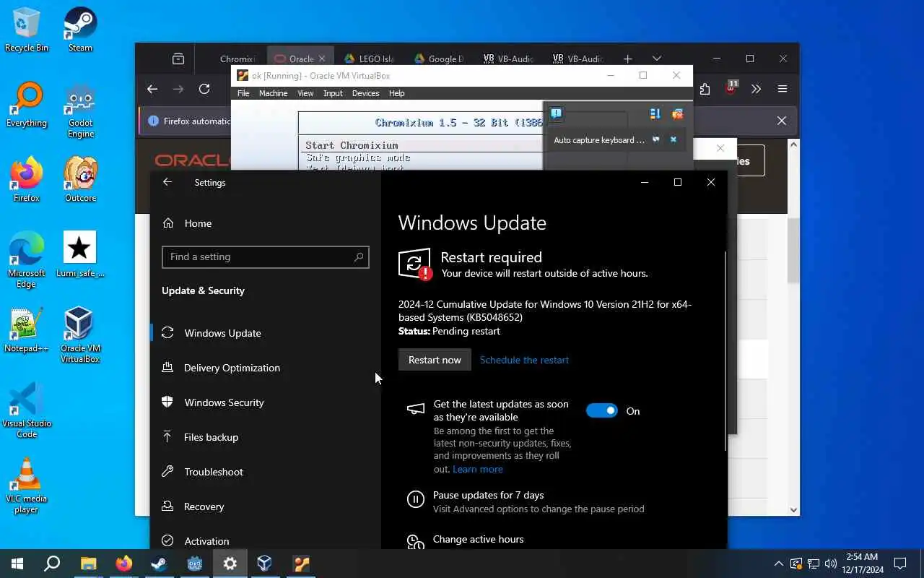Open the Windows Start menu

tap(17, 564)
